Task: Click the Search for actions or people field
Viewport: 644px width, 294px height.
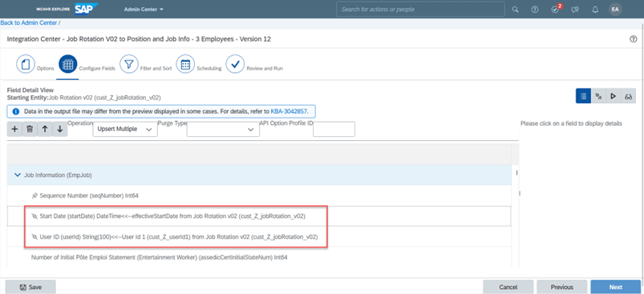Action: click(420, 9)
